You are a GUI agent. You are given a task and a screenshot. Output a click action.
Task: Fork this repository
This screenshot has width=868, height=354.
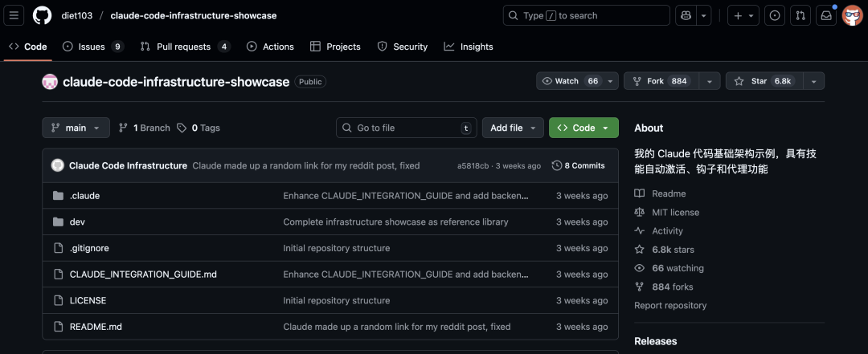[x=660, y=81]
